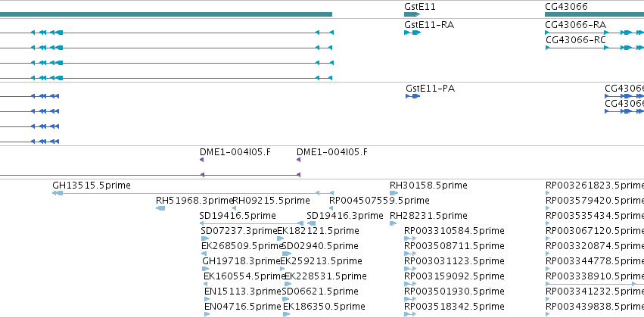Viewport: 644px width, 318px height.
Task: Click the SD06621.5prime EST label
Action: coord(320,291)
